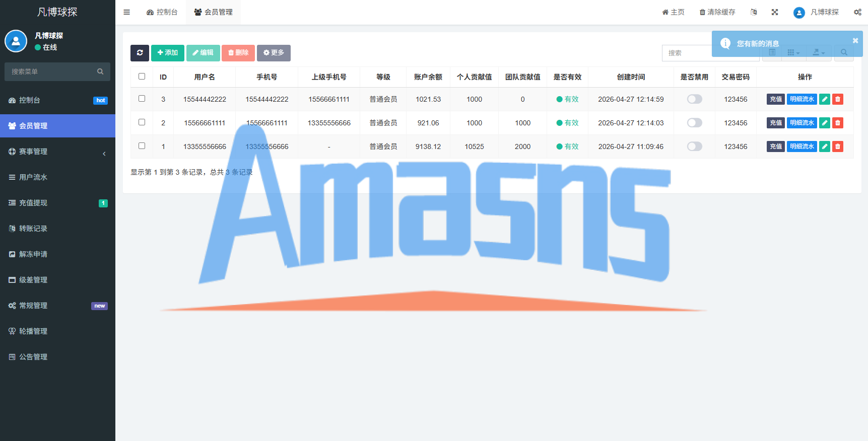Open 公告管理 in the sidebar
The image size is (868, 441).
[57, 357]
